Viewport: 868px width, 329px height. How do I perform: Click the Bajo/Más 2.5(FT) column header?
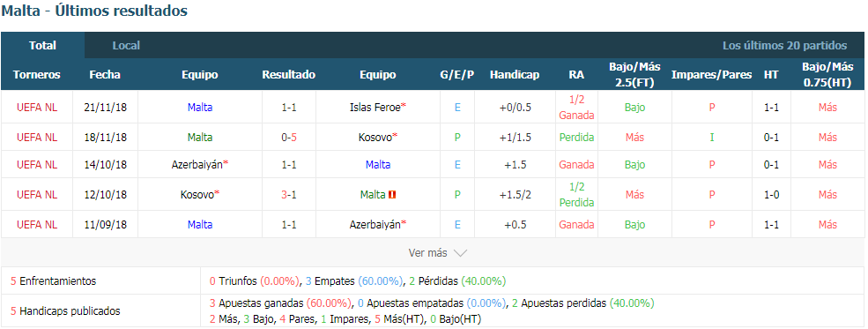(634, 75)
